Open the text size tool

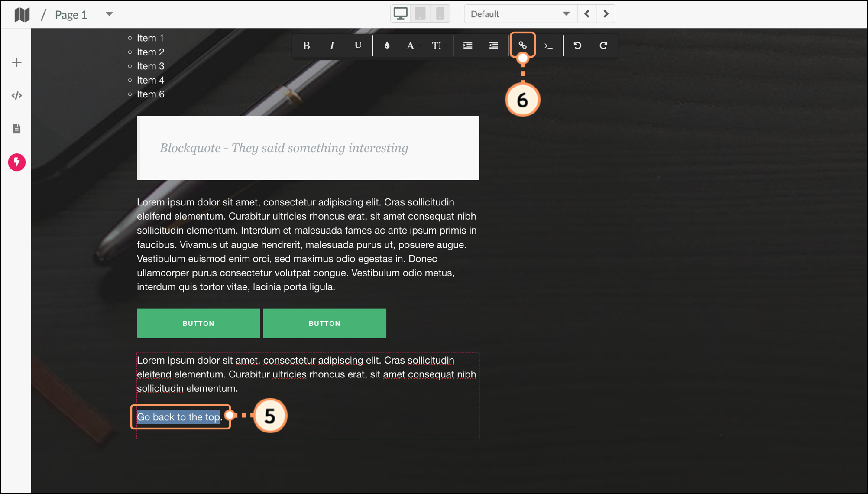[436, 45]
